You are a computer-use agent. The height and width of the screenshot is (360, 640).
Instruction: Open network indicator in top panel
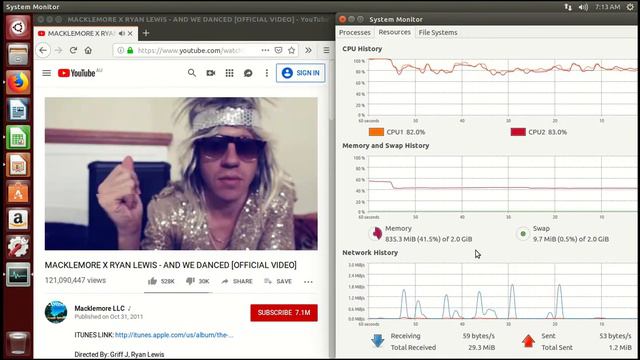568,7
